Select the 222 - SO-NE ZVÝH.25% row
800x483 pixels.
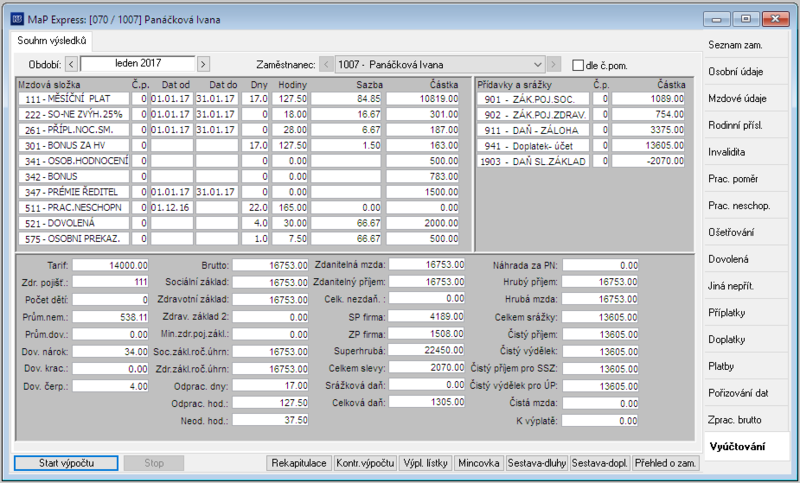[238, 114]
